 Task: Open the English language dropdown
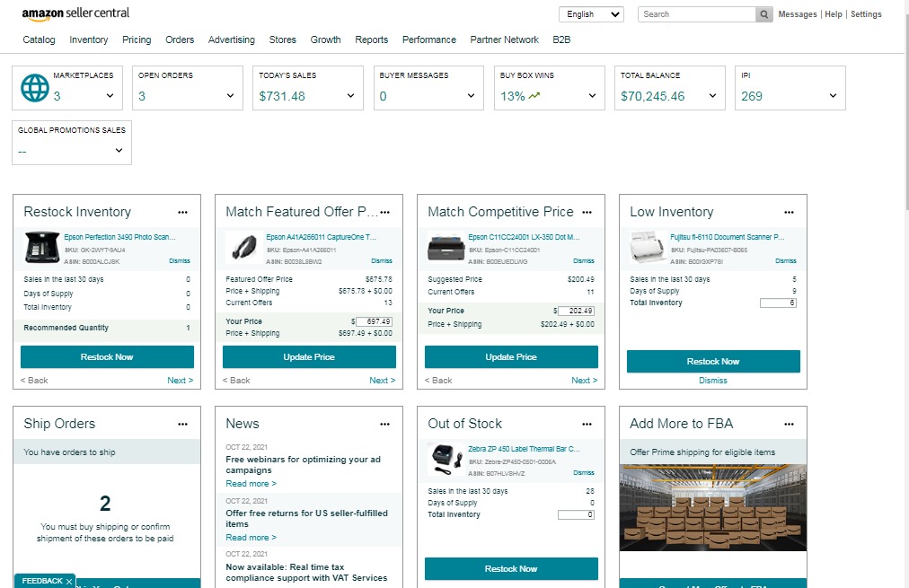[x=591, y=14]
